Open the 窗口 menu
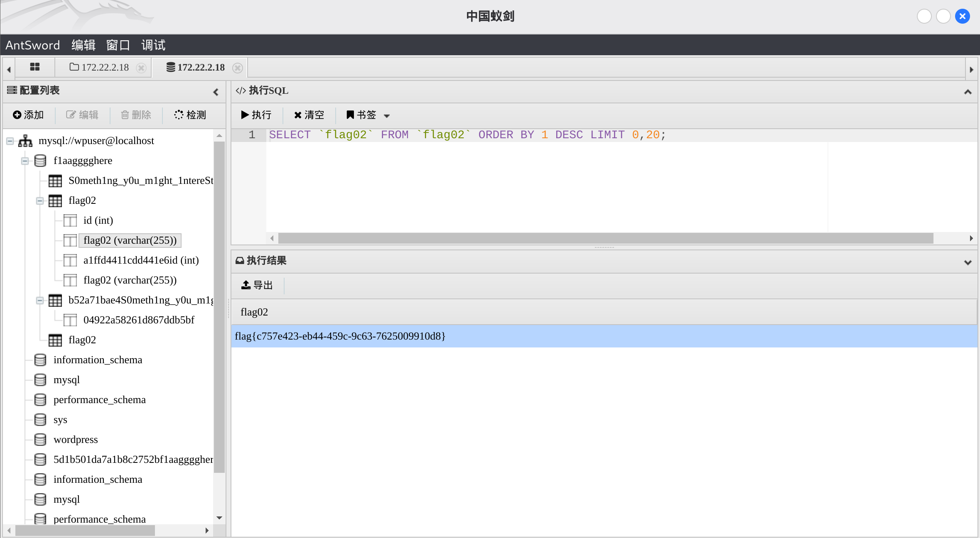The height and width of the screenshot is (538, 980). point(118,45)
